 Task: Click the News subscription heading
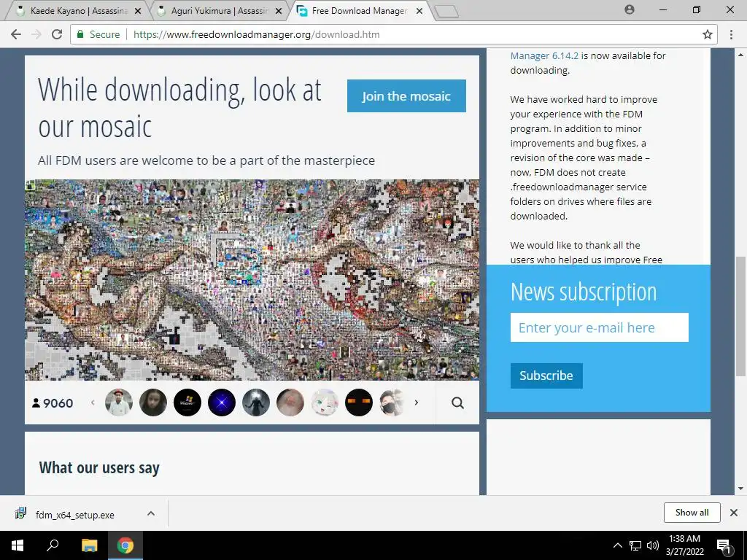[x=584, y=292]
